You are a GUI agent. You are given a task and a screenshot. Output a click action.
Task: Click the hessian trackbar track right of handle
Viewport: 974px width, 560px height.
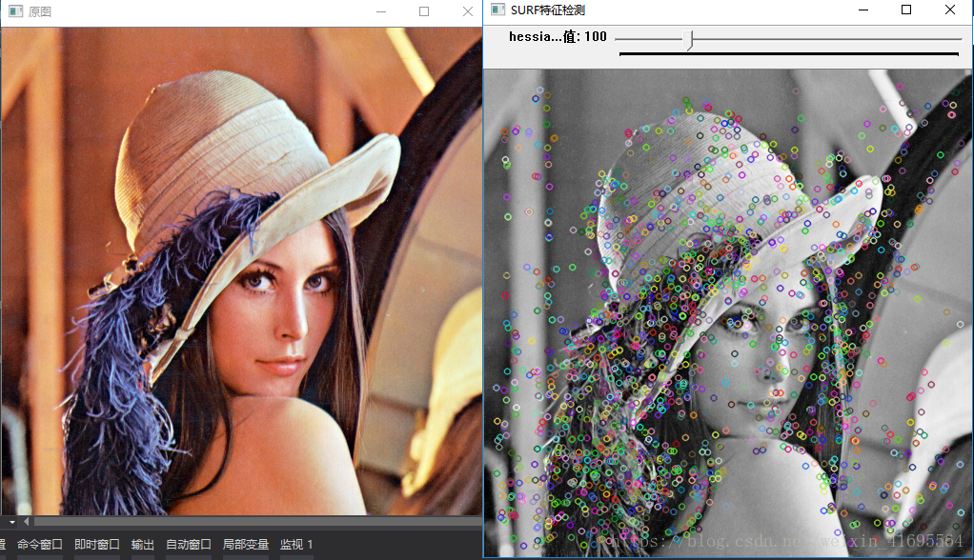click(x=827, y=39)
